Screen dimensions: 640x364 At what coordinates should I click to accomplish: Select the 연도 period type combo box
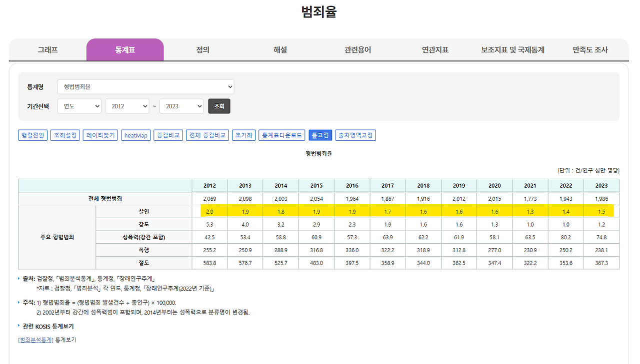pos(78,106)
